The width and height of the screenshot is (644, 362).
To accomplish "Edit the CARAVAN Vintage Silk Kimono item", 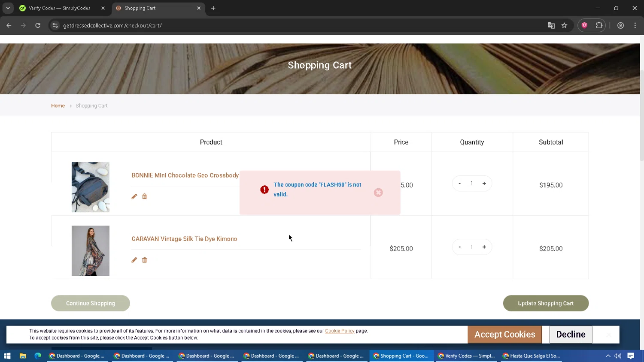I will click(134, 260).
